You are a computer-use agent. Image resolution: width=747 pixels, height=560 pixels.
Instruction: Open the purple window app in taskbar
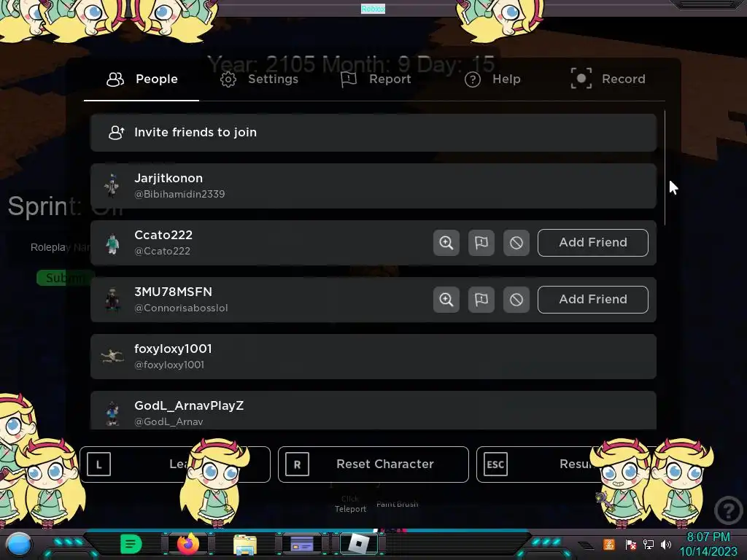[x=302, y=544]
